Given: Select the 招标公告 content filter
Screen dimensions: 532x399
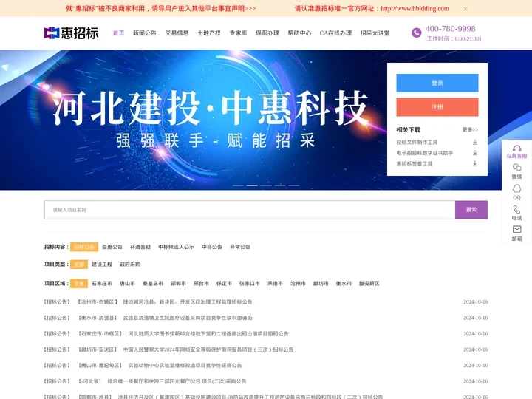Looking at the screenshot, I should [84, 247].
